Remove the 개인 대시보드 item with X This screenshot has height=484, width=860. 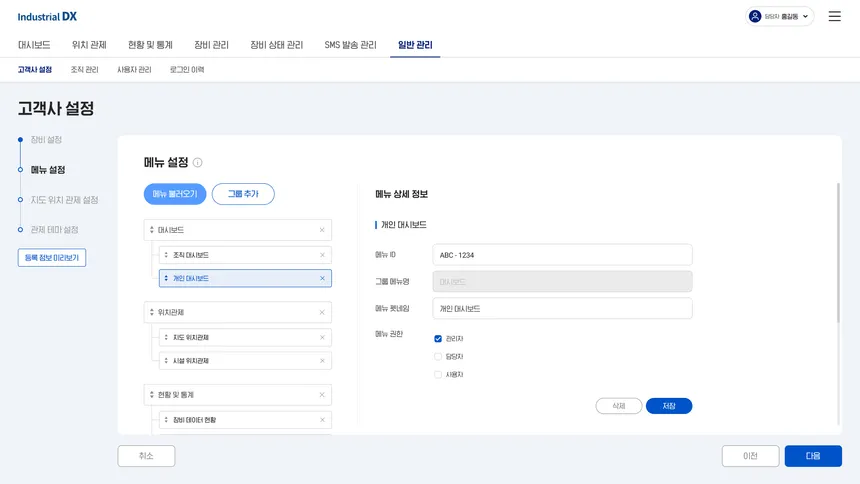322,278
